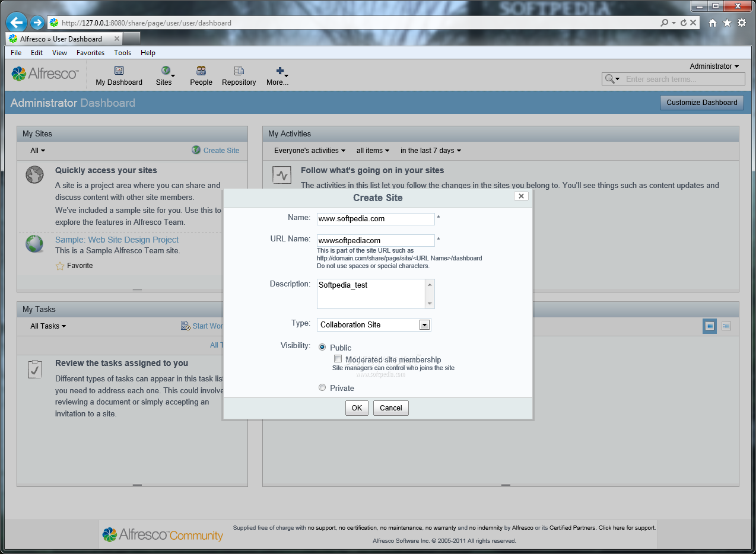Open the My Sites All filter dropdown

coord(38,151)
